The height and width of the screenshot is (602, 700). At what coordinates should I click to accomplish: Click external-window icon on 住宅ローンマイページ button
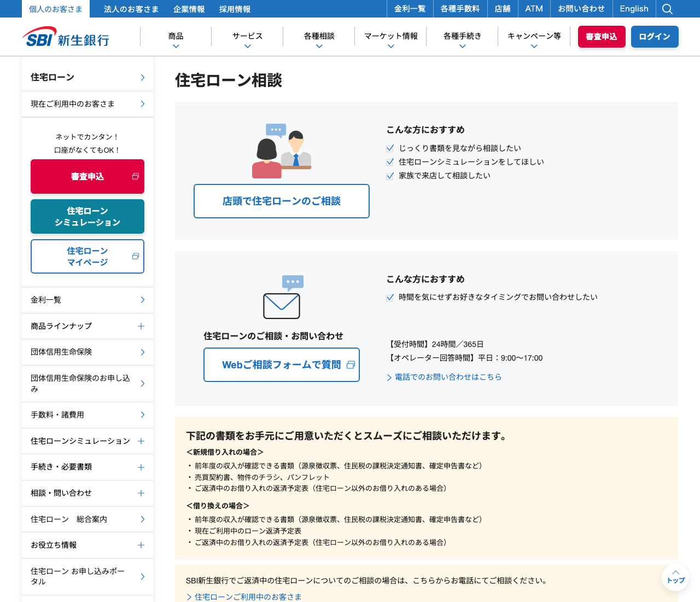click(136, 256)
